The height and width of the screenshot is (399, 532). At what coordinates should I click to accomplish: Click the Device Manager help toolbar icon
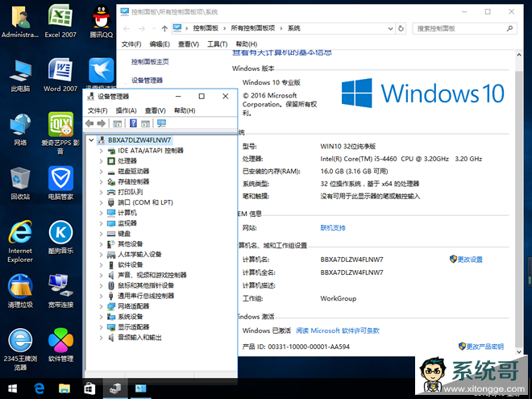[133, 123]
